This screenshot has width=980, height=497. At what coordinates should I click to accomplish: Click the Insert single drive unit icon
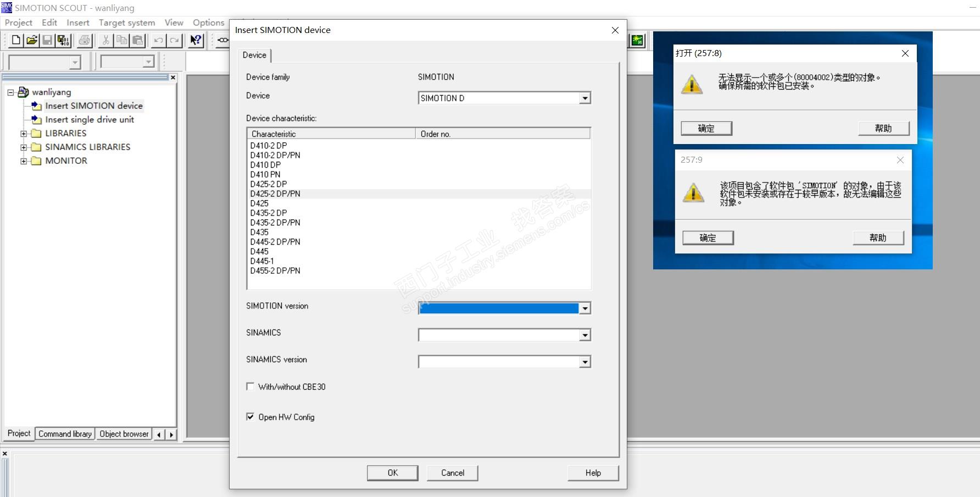[37, 119]
